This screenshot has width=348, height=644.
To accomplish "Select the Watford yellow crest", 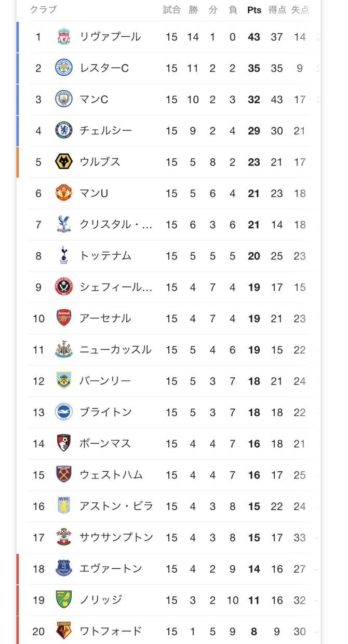I will (64, 631).
